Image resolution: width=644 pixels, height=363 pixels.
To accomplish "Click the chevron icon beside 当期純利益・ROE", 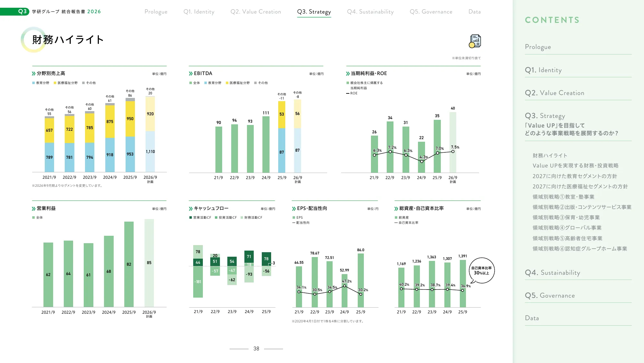I will point(348,73).
